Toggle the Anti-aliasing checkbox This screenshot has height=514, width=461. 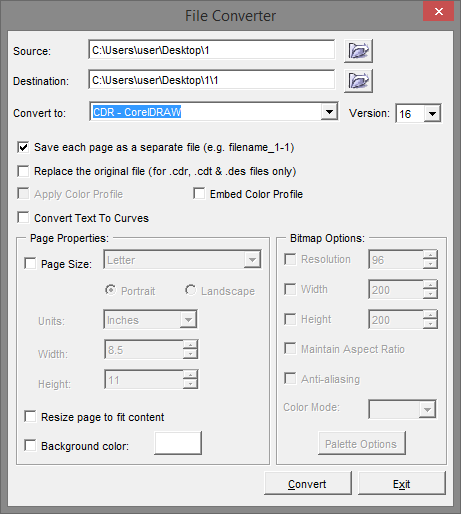pyautogui.click(x=290, y=379)
